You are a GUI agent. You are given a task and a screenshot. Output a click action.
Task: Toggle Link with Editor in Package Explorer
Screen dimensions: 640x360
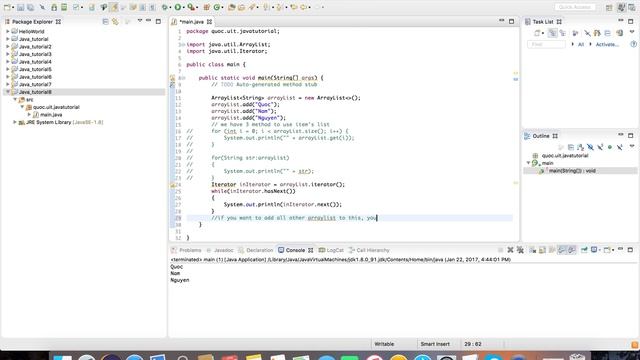(x=116, y=21)
